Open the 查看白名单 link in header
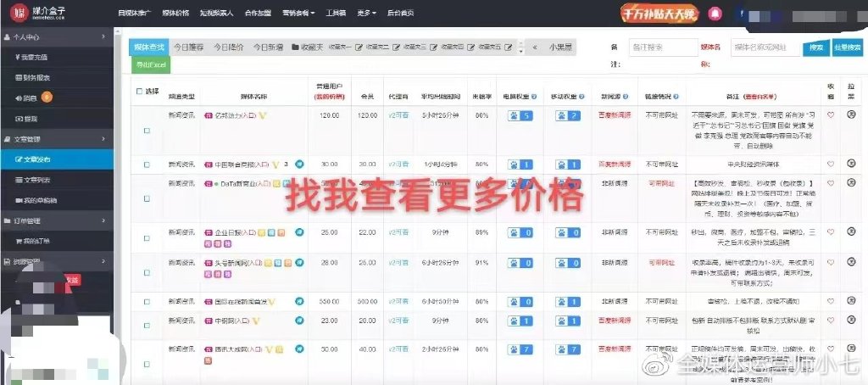 (x=762, y=97)
